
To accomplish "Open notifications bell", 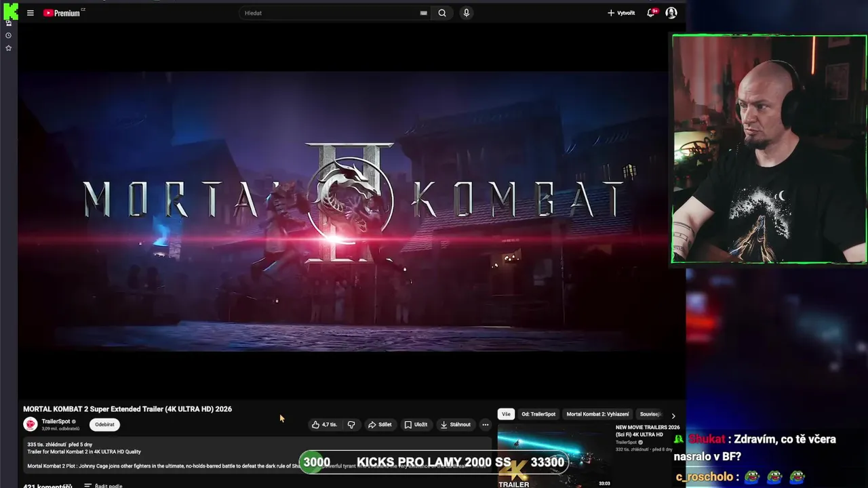I will coord(651,13).
